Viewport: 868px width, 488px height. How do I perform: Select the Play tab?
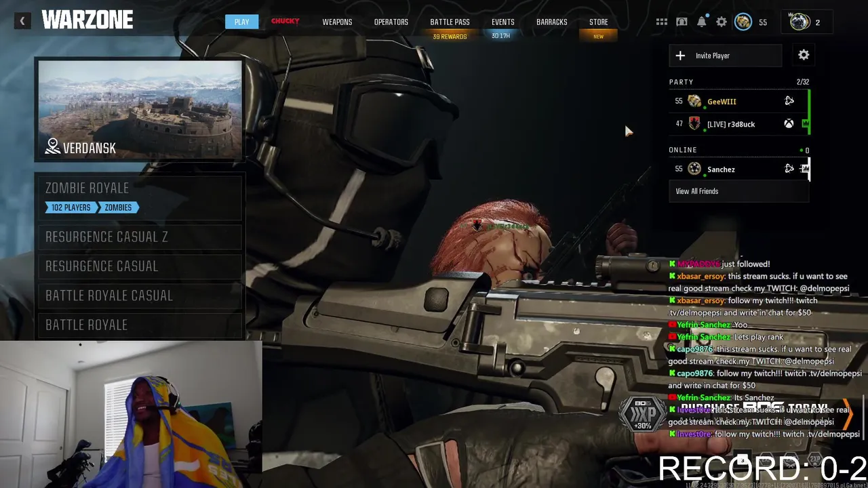[241, 22]
